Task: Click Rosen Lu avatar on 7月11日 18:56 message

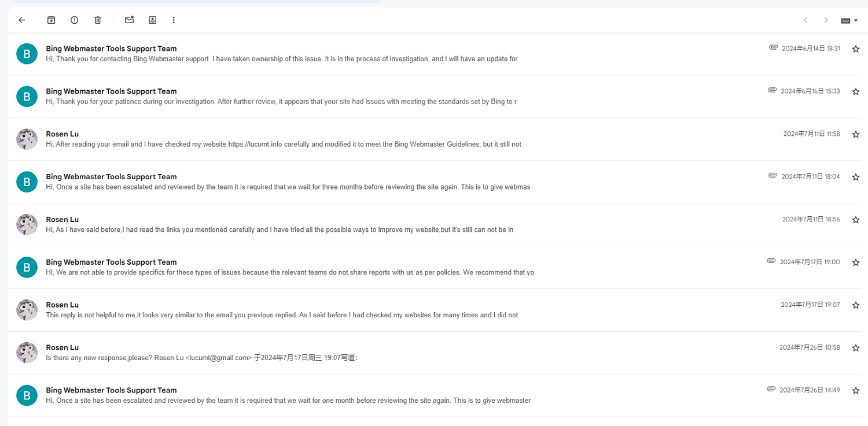Action: pos(27,225)
